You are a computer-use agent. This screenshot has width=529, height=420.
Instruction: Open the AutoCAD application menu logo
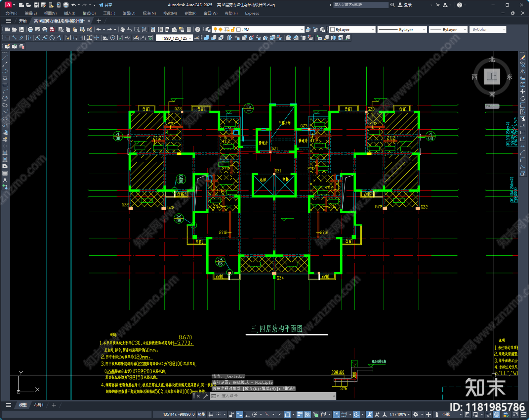point(8,5)
